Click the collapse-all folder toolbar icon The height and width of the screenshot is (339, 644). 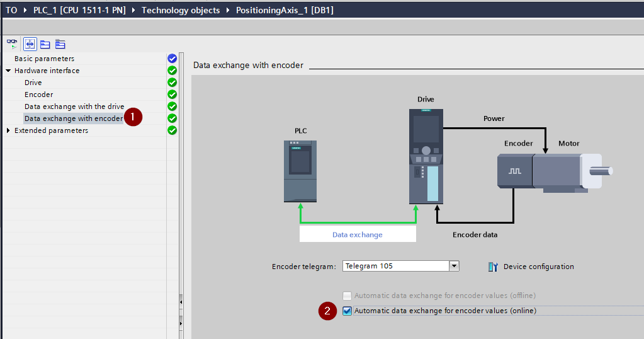point(45,44)
